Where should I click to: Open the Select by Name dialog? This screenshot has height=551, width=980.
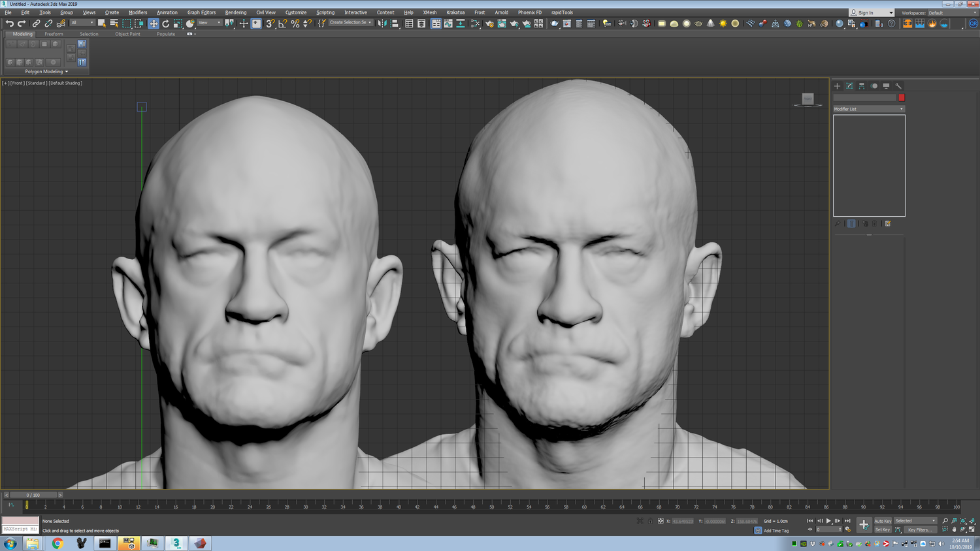click(x=114, y=24)
